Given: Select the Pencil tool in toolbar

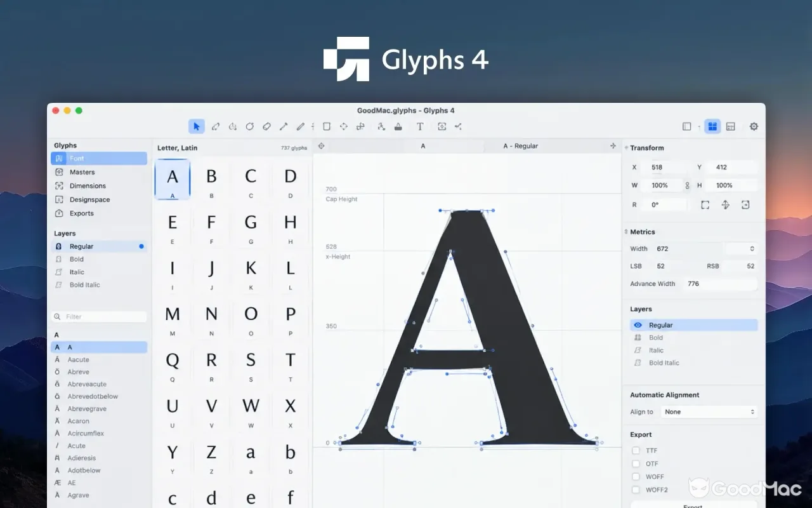Looking at the screenshot, I should [301, 126].
